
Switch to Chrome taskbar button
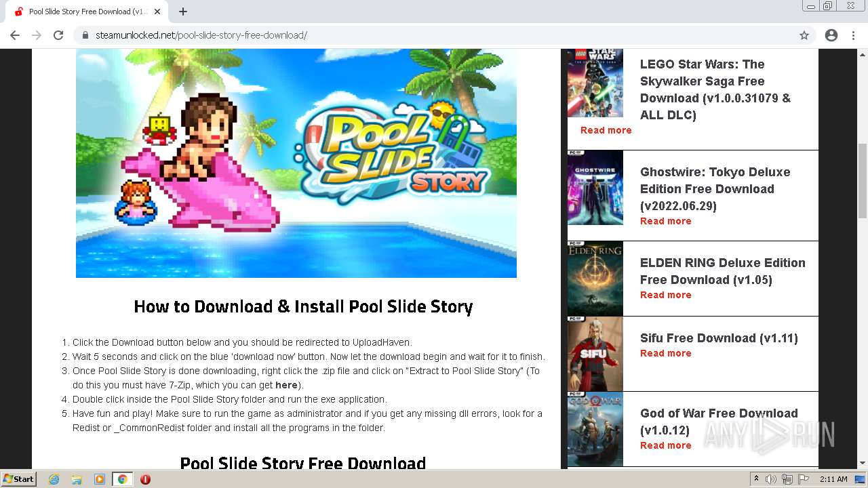coord(123,479)
